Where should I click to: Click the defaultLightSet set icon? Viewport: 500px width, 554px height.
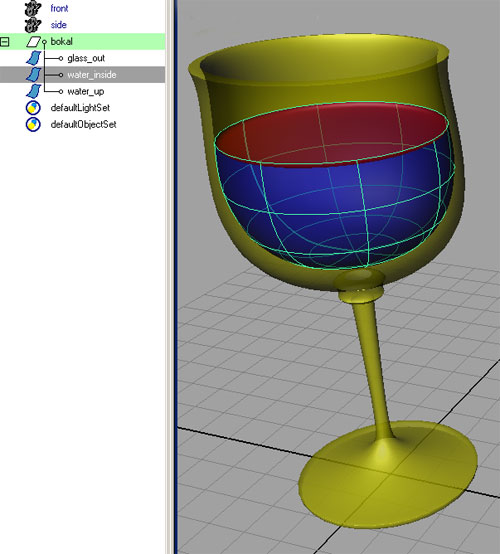[x=33, y=108]
